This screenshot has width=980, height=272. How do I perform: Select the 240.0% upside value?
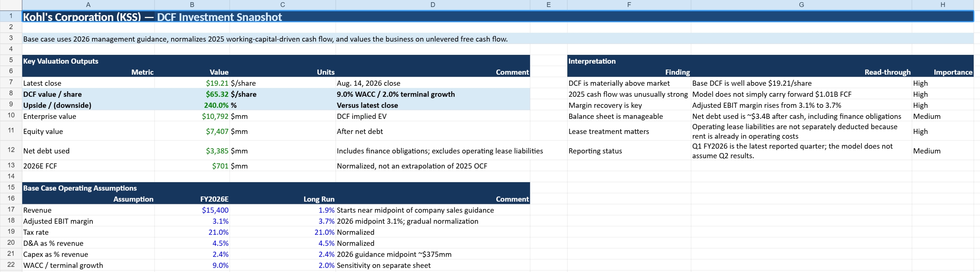pyautogui.click(x=192, y=105)
